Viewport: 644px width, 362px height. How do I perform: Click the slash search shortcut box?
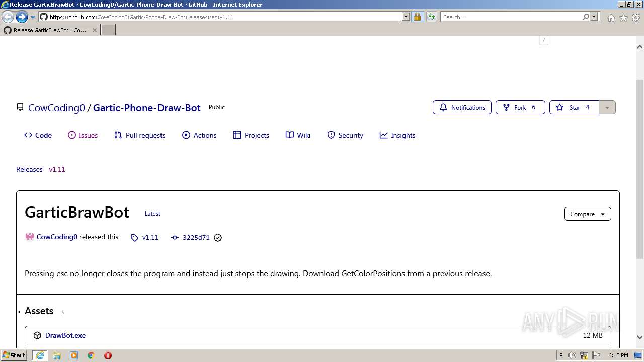pyautogui.click(x=543, y=40)
